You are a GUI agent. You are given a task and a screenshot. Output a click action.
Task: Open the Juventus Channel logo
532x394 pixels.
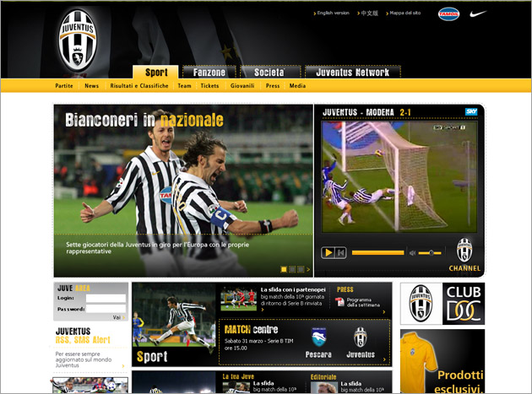click(464, 255)
